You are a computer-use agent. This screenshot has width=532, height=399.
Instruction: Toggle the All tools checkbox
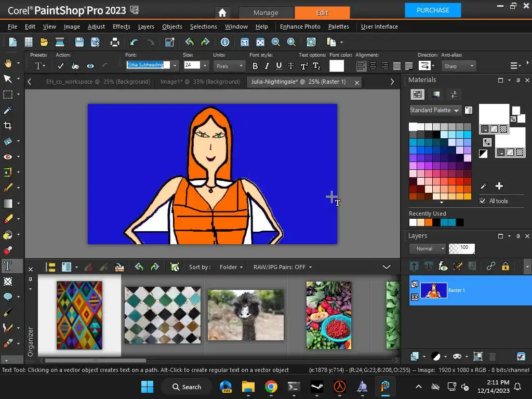[483, 201]
